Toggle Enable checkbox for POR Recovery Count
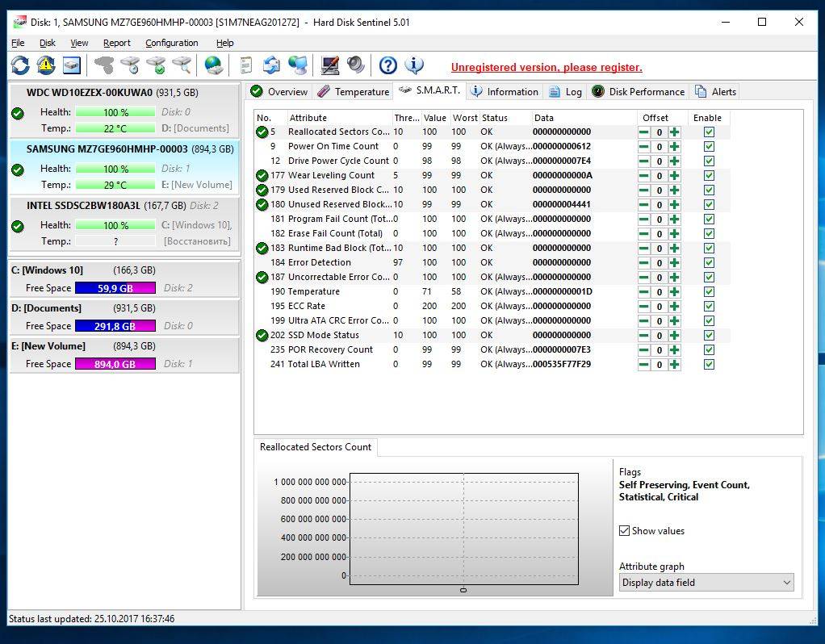 [x=709, y=350]
